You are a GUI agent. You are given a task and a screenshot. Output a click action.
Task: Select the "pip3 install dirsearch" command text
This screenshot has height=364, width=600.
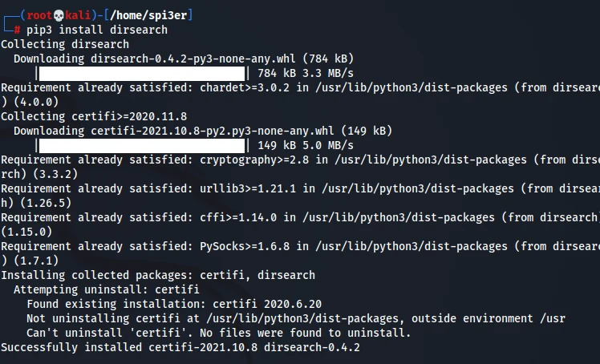[97, 30]
